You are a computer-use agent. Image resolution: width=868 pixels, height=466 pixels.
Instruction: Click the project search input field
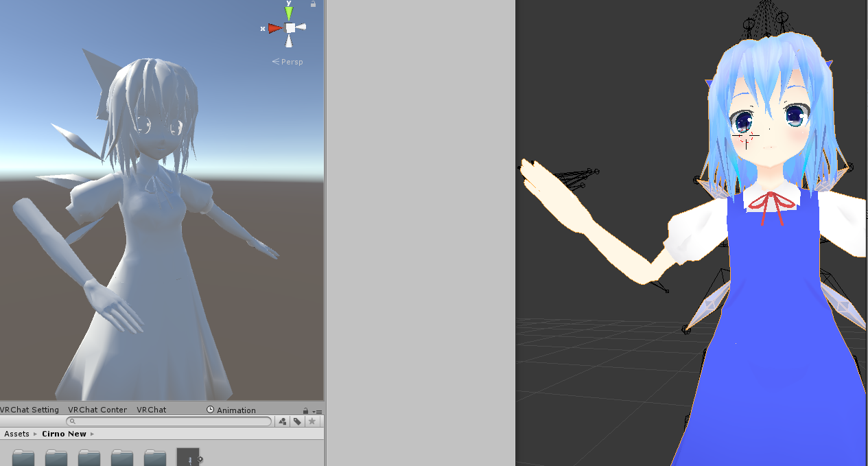click(x=169, y=421)
